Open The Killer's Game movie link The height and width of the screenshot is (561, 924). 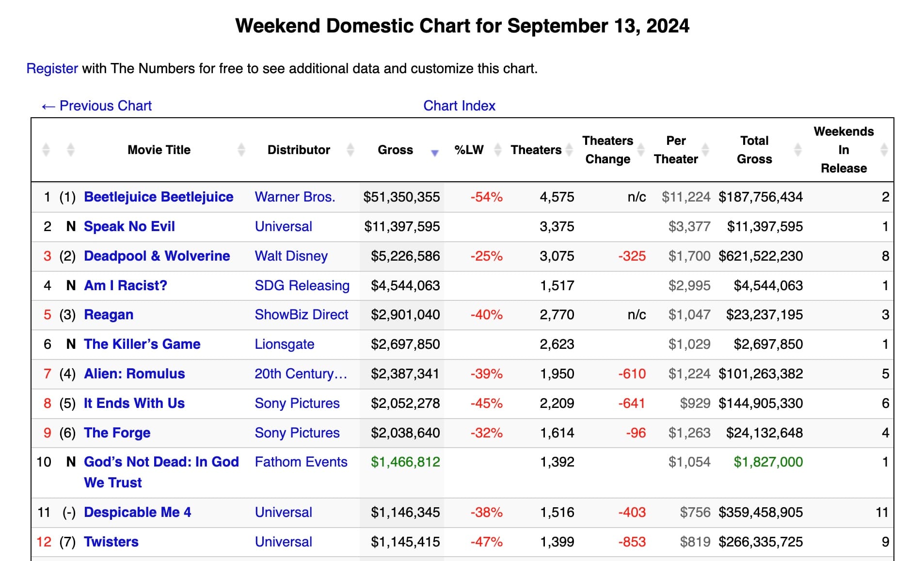pyautogui.click(x=142, y=344)
